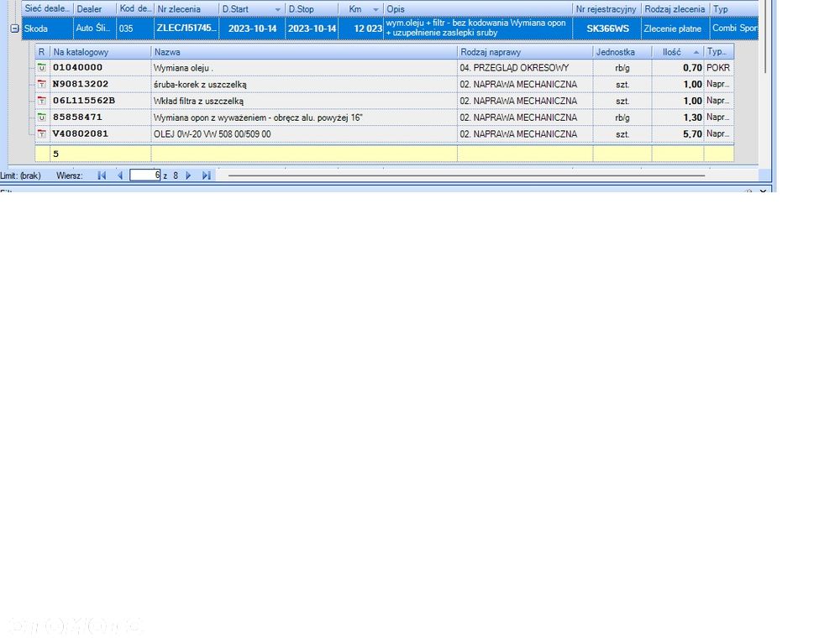The width and height of the screenshot is (840, 643).
Task: Sort by Rodzaj zlecenia column header
Action: point(675,9)
